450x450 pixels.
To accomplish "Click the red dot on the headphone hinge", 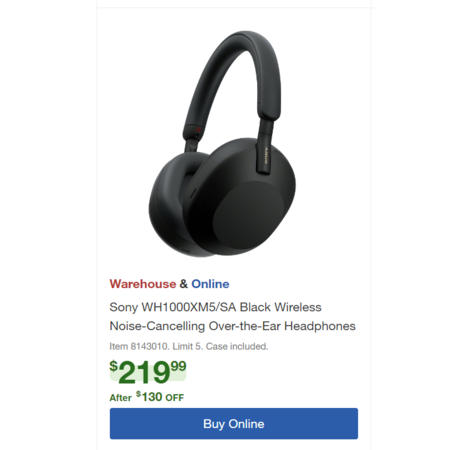I will point(198,130).
